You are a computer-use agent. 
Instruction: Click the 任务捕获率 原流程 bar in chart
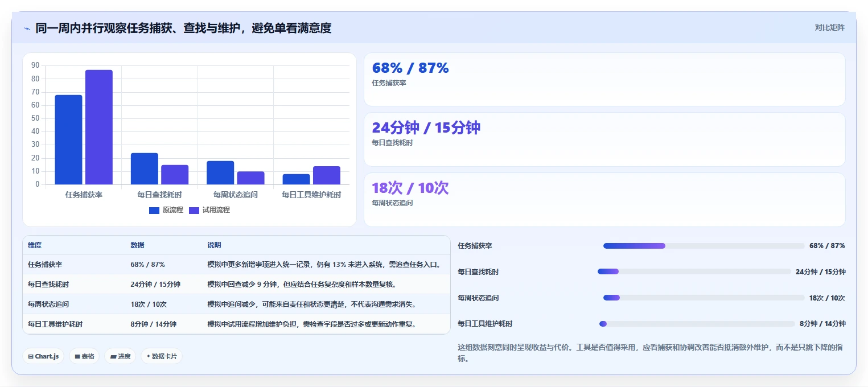click(68, 139)
